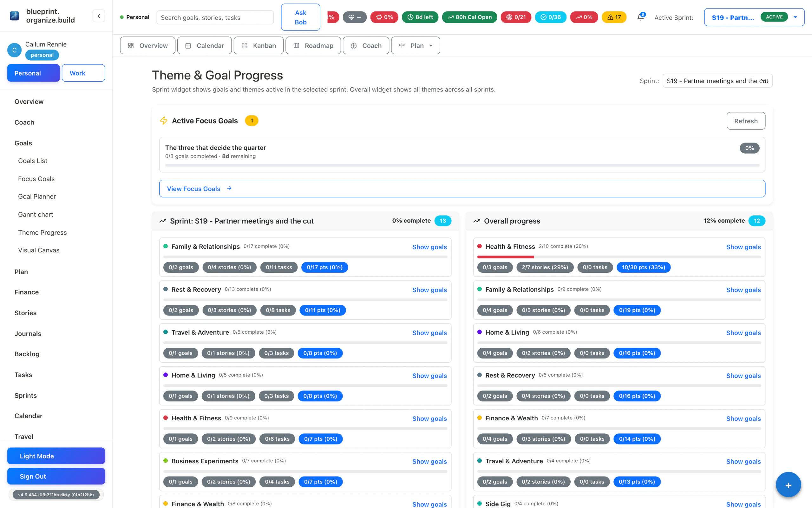Click the red Health & Fitness color dot
The image size is (812, 508).
click(x=480, y=246)
